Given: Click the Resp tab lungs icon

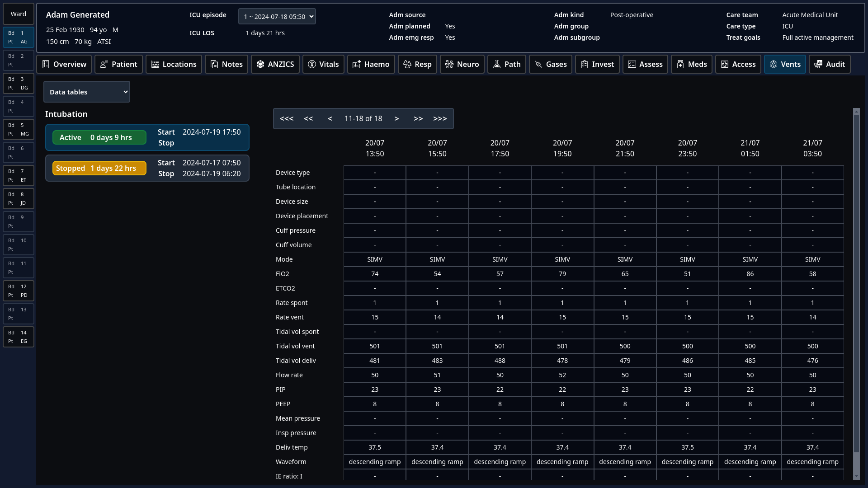Looking at the screenshot, I should 407,64.
